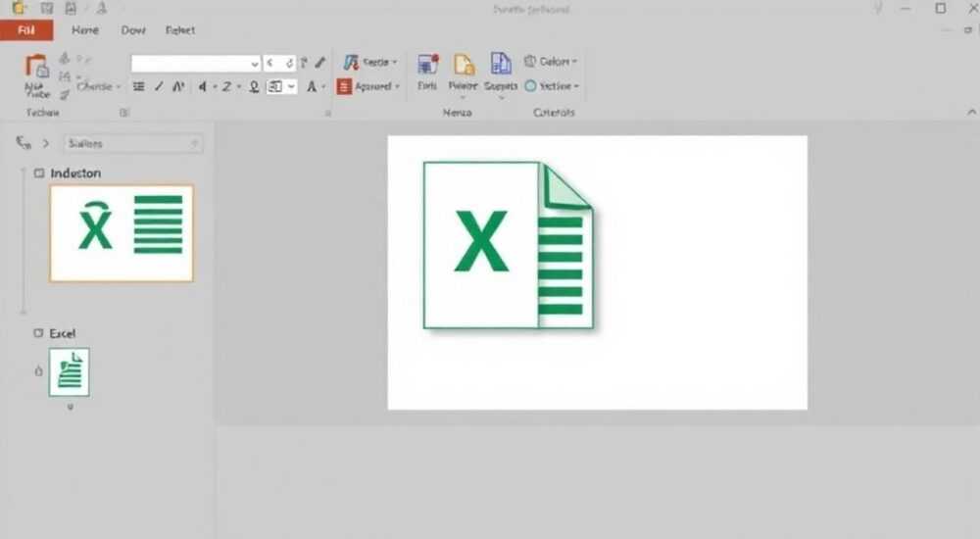The image size is (980, 539).
Task: Select the small Excel document thumbnail
Action: (x=70, y=372)
